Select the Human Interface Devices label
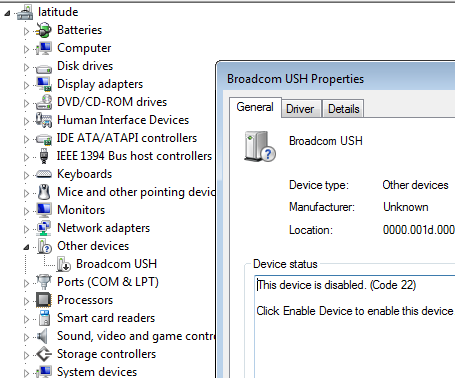The width and height of the screenshot is (455, 378). click(x=123, y=120)
